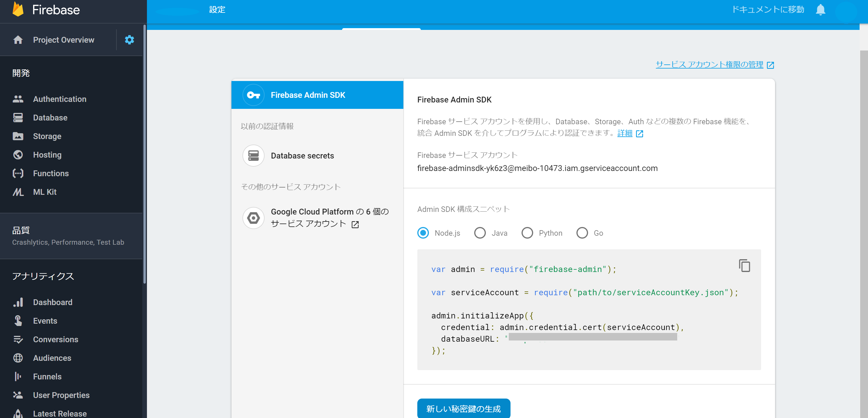Viewport: 868px width, 418px height.
Task: Click the Functions sidebar icon
Action: point(18,174)
